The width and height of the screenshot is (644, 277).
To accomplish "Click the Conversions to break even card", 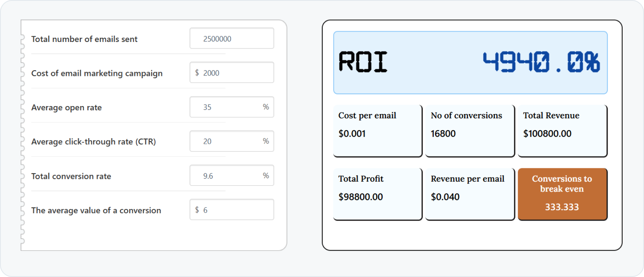I will [x=562, y=194].
